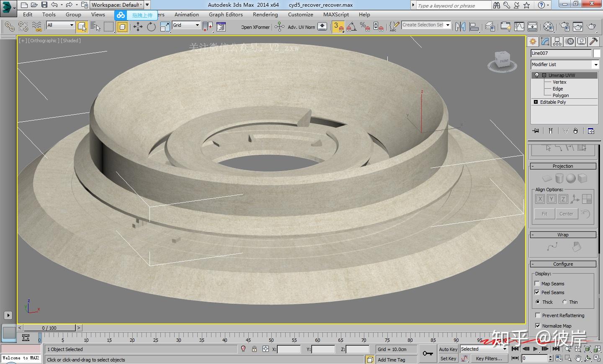
Task: Open the Utilities hammer panel
Action: pos(593,41)
